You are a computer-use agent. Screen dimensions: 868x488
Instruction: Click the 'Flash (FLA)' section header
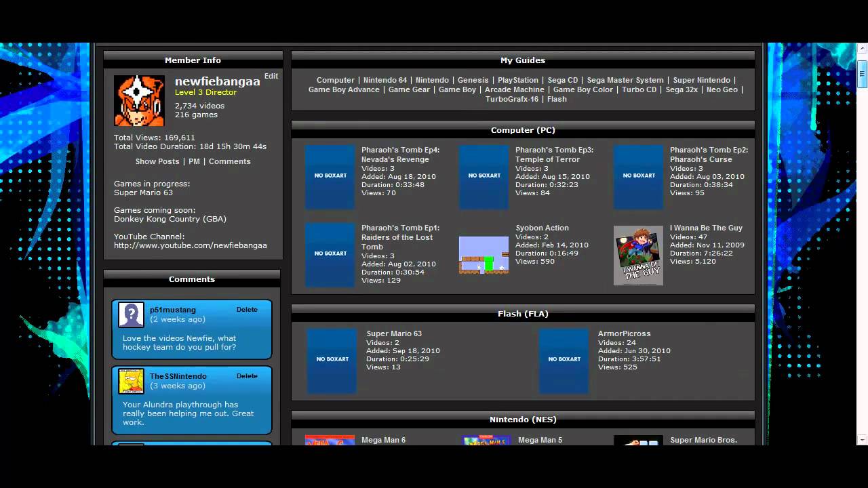(523, 314)
